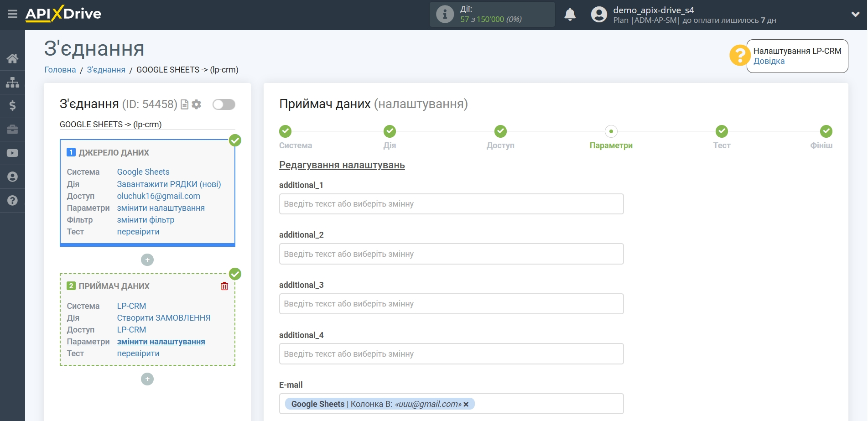Viewport: 868px width, 421px height.
Task: Open the YouTube video sidebar icon
Action: coord(12,153)
